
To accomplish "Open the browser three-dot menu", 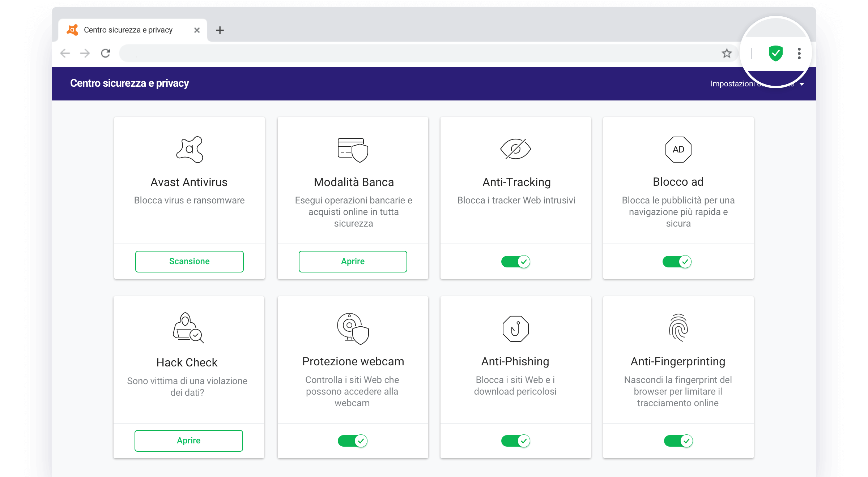I will [x=799, y=53].
